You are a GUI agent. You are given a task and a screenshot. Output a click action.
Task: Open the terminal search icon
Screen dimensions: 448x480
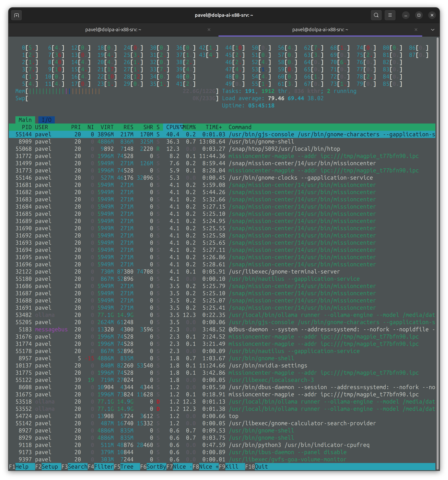376,15
